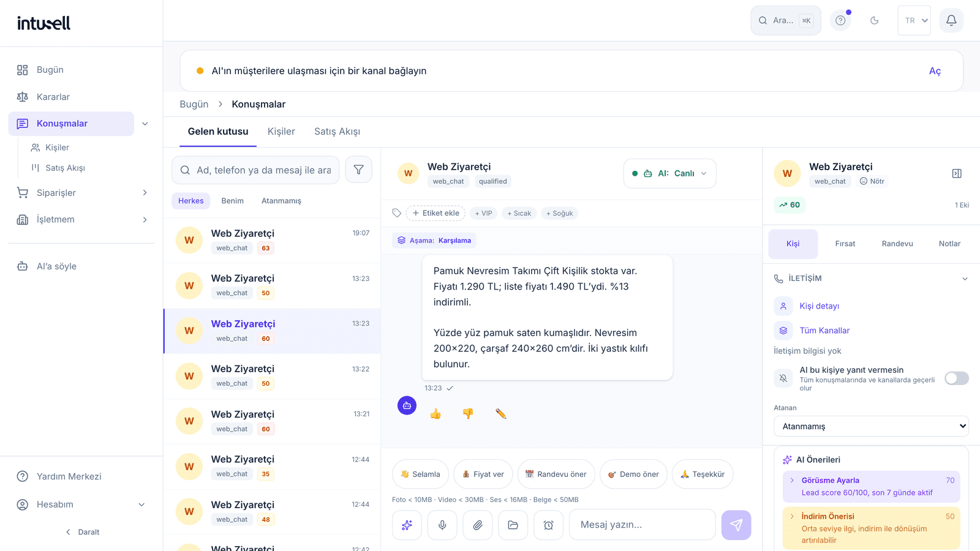Click the alarm clock reminder icon
This screenshot has height=551, width=980.
(x=549, y=525)
